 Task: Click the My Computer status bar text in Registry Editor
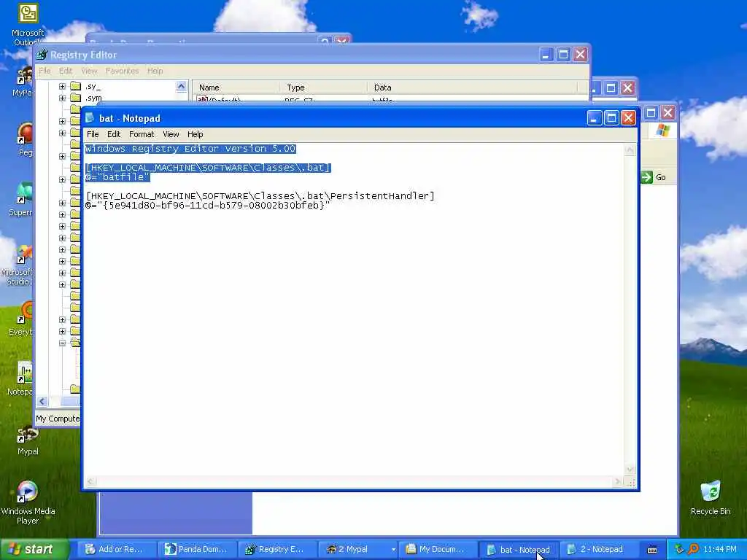[58, 419]
